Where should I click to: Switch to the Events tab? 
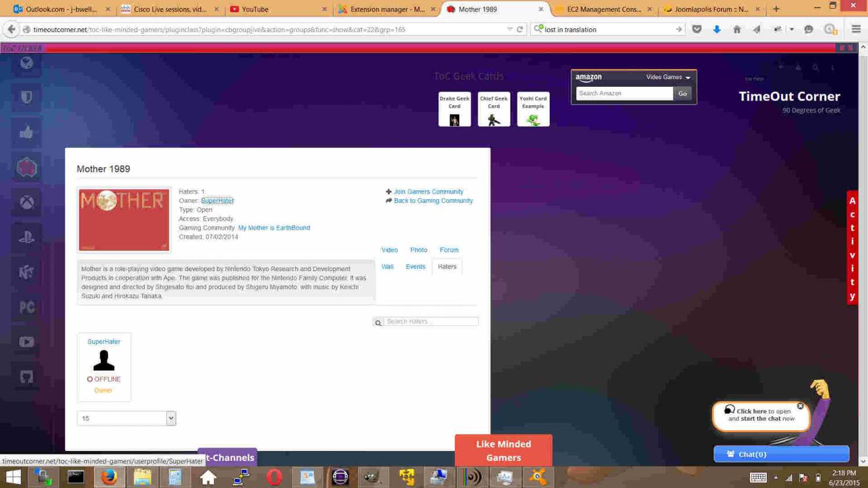click(415, 267)
